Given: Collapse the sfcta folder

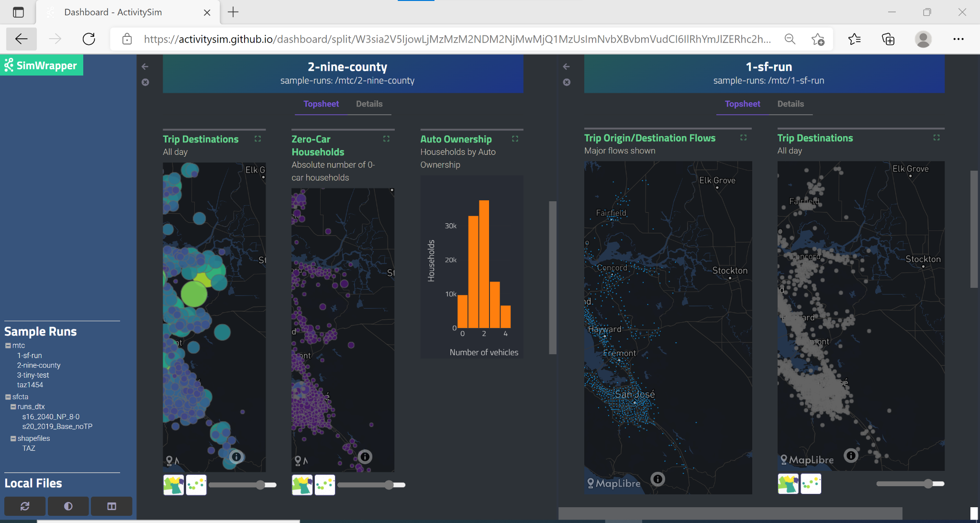Looking at the screenshot, I should tap(8, 397).
